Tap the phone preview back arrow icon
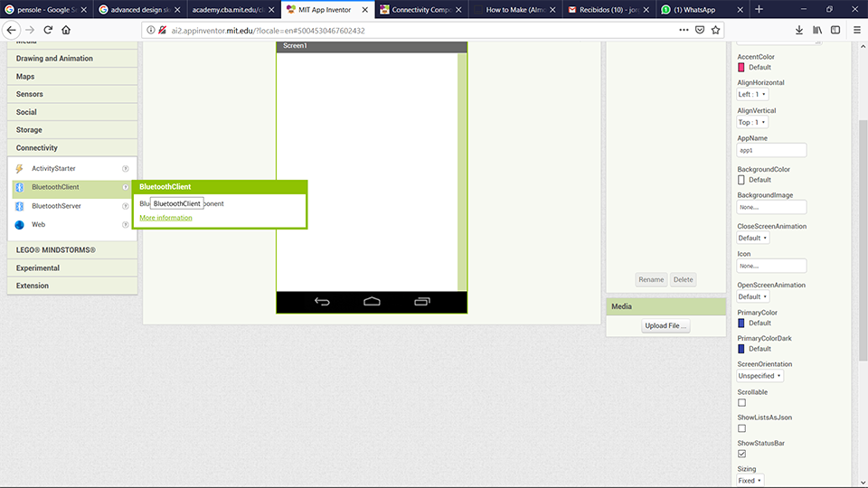 (322, 302)
